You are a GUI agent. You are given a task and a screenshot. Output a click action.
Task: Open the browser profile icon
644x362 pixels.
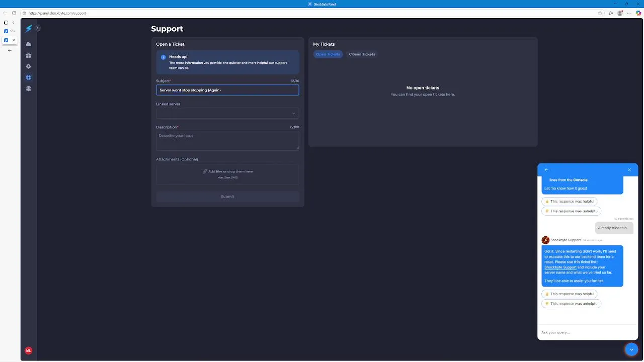[620, 13]
